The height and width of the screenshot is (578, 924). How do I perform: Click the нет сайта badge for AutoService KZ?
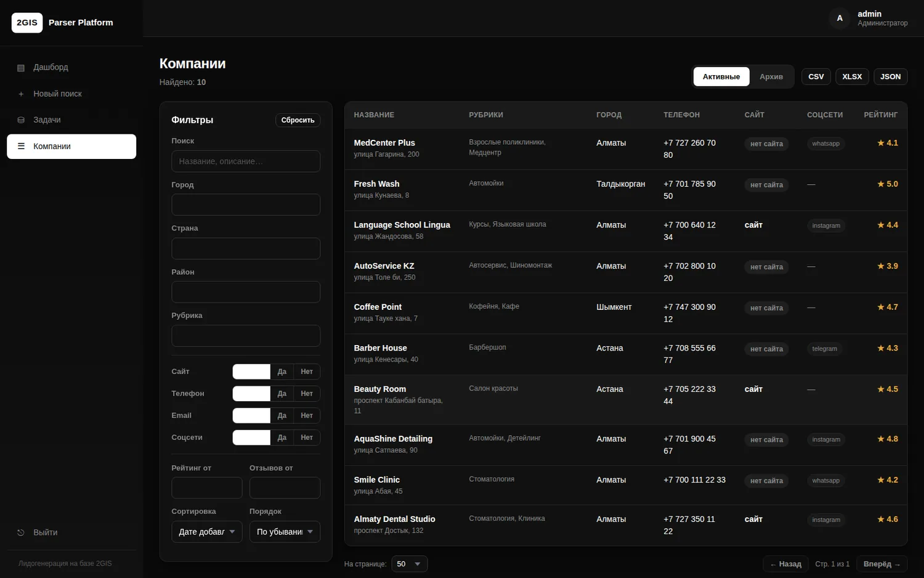coord(766,267)
